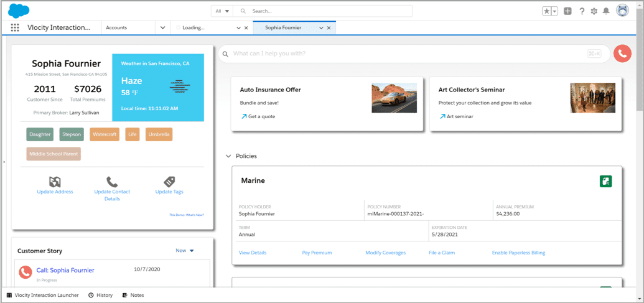Click the File a Claim link

[x=442, y=253]
